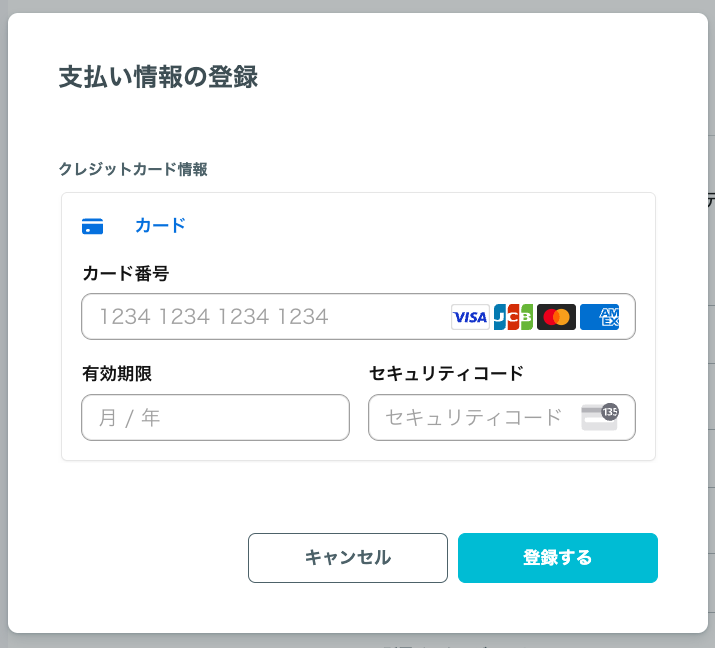Click the 有効期限 field label
Screen dimensions: 715x648
[x=117, y=373]
